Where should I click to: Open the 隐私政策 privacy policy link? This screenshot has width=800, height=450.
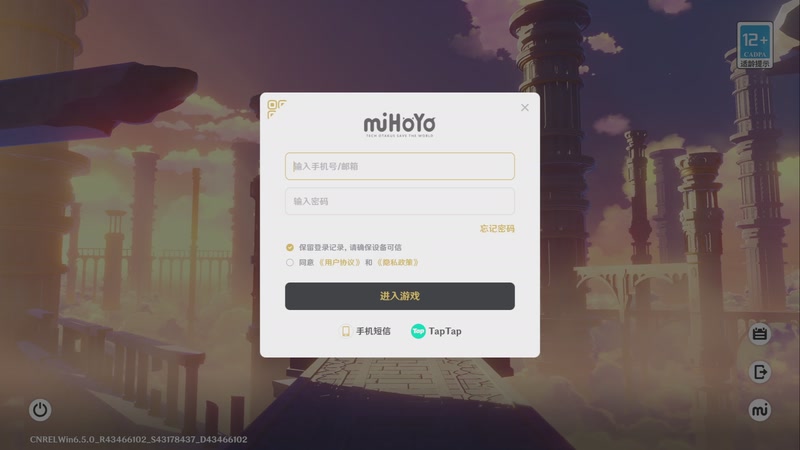point(398,262)
